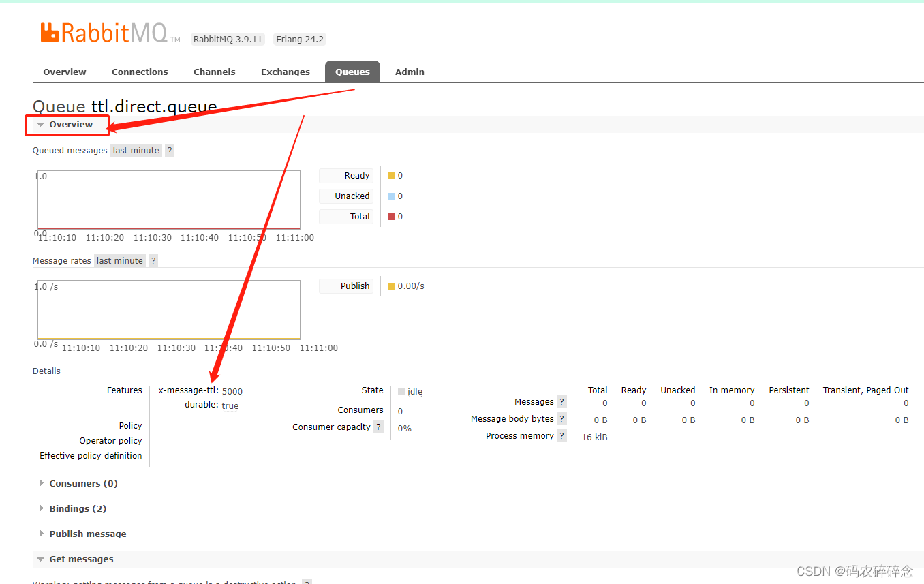Open the Admin tab
Image resolution: width=924 pixels, height=584 pixels.
(x=410, y=72)
